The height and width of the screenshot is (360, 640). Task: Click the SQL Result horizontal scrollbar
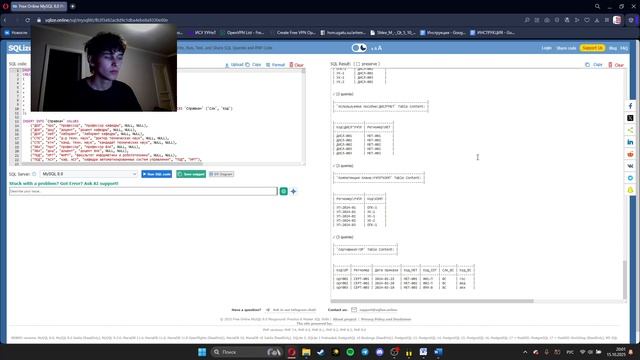[x=433, y=301]
